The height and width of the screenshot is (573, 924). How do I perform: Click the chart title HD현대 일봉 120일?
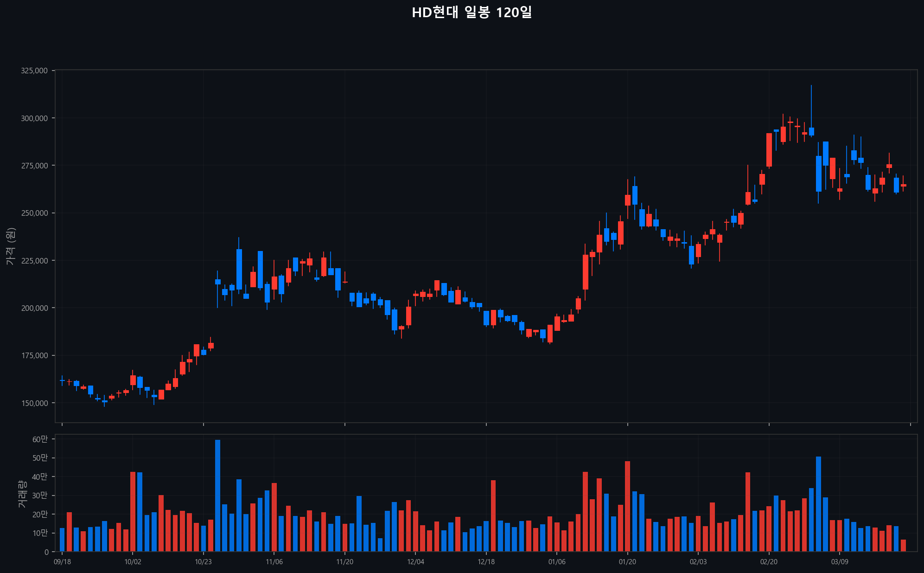click(x=472, y=13)
